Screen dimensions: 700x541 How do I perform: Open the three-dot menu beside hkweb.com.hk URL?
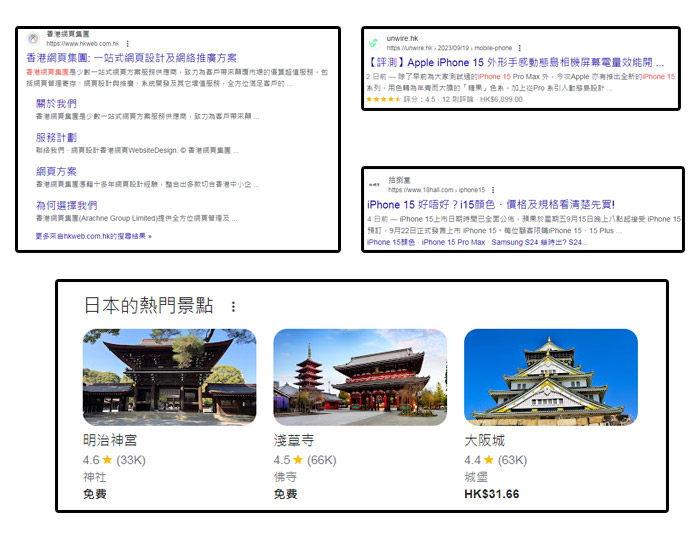(x=128, y=43)
